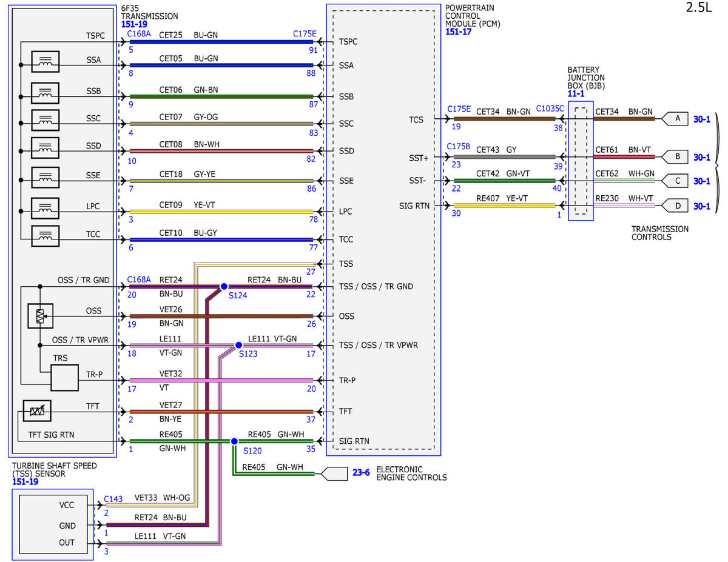Click the C168A connector label at pin 5
The height and width of the screenshot is (562, 728).
pyautogui.click(x=139, y=34)
